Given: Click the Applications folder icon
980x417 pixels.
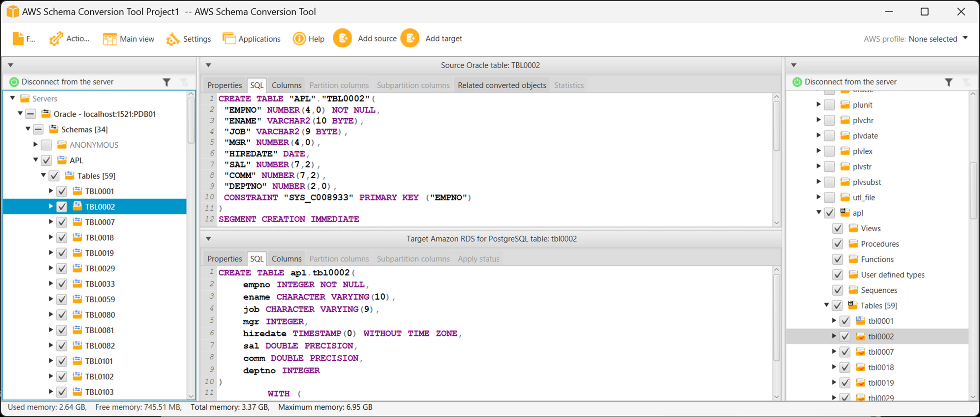Looking at the screenshot, I should 229,39.
